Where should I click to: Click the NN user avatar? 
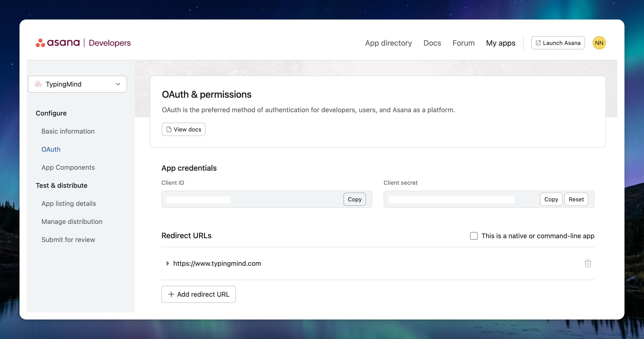tap(599, 43)
